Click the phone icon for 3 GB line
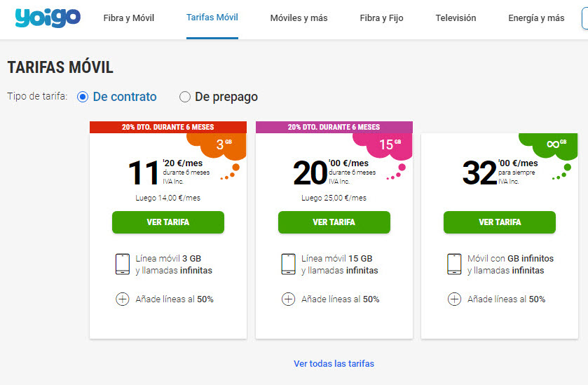This screenshot has width=588, height=385. (x=123, y=264)
